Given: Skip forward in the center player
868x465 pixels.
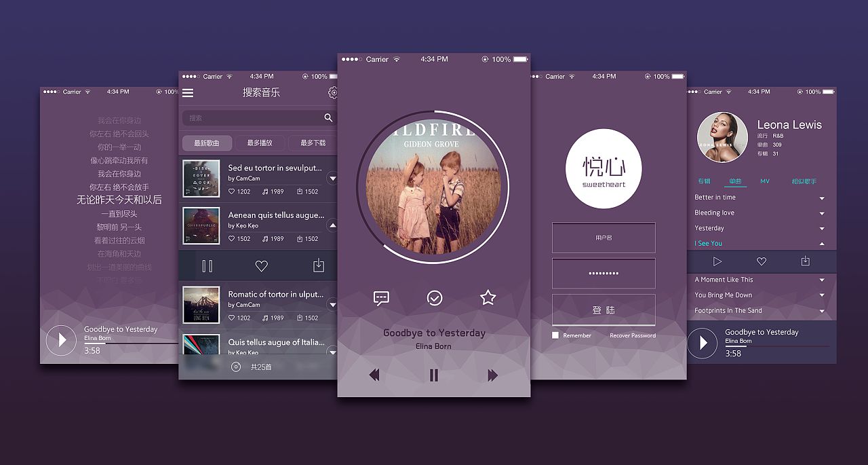Looking at the screenshot, I should tap(492, 375).
